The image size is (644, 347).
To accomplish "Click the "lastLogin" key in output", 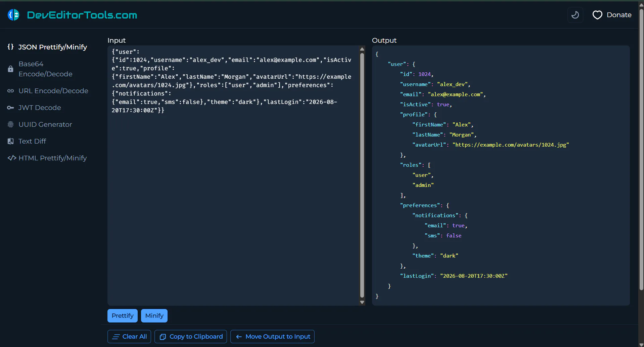I will tap(417, 276).
